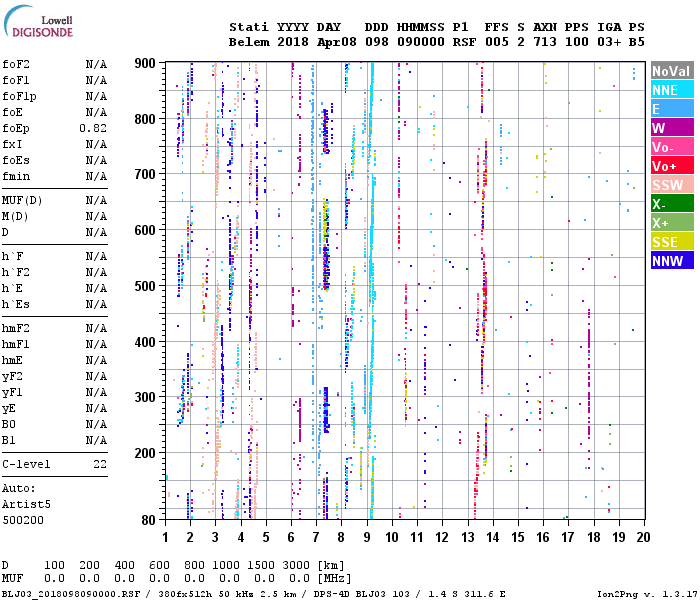Click the B0 parameter label
The image size is (700, 600).
(9, 425)
